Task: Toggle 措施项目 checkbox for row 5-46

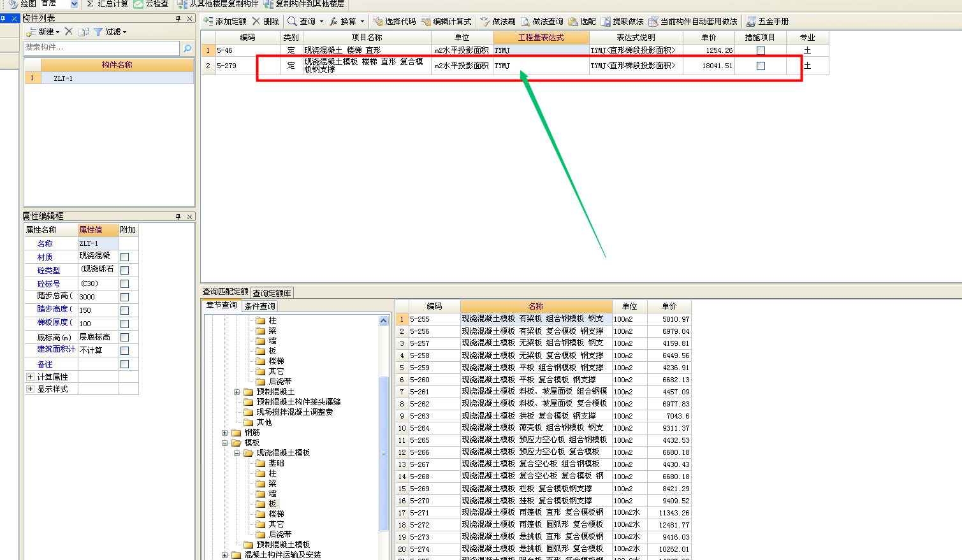Action: [761, 50]
